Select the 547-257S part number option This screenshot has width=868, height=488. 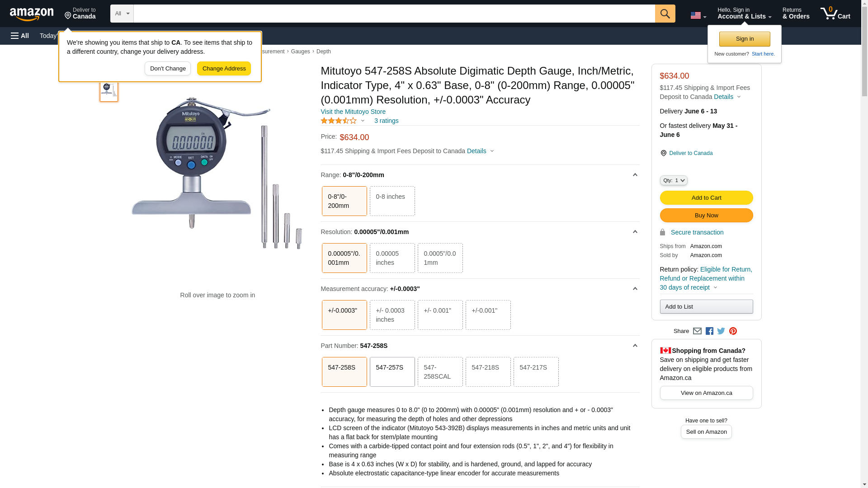point(392,372)
